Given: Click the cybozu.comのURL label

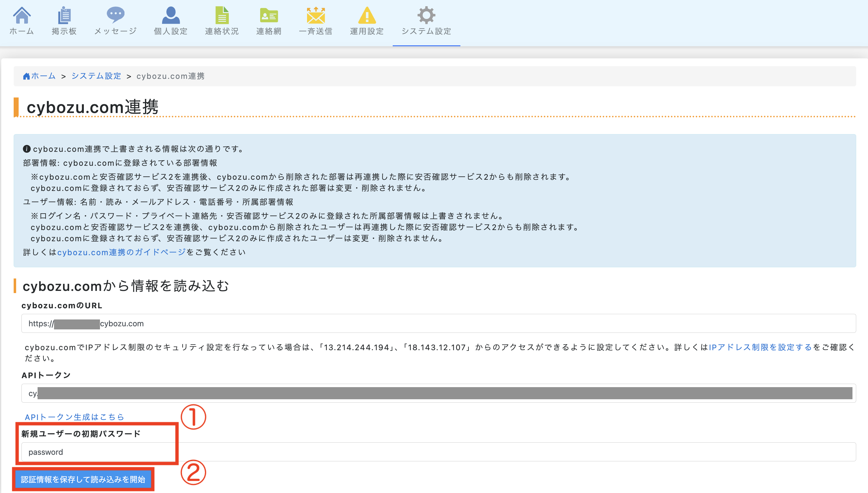Looking at the screenshot, I should (x=62, y=305).
